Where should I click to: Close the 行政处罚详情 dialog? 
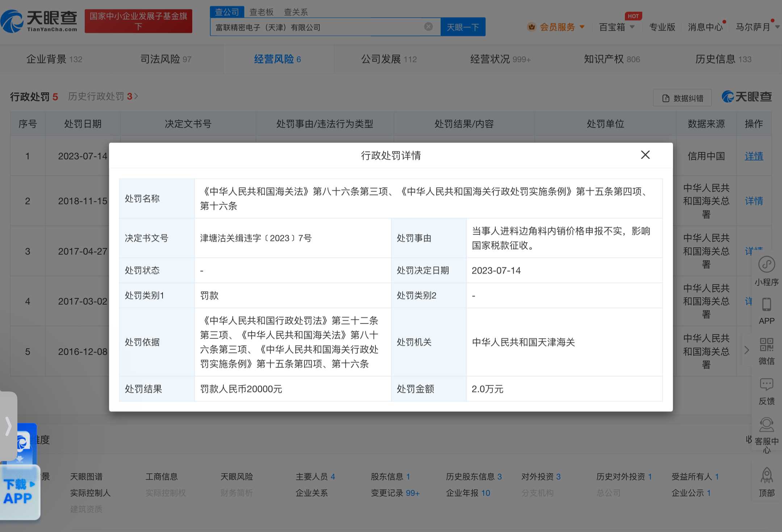click(645, 155)
